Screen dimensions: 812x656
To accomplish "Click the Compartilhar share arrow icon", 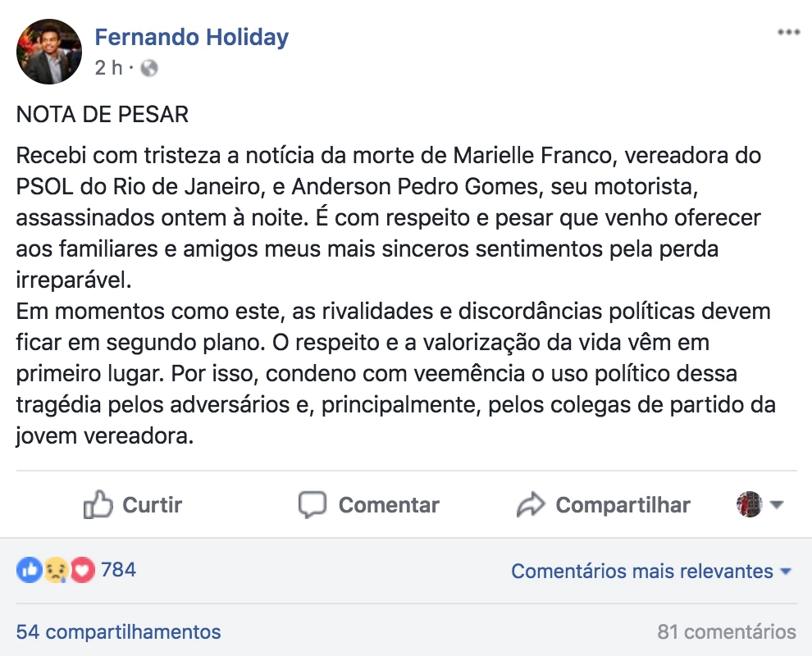I will coord(533,505).
